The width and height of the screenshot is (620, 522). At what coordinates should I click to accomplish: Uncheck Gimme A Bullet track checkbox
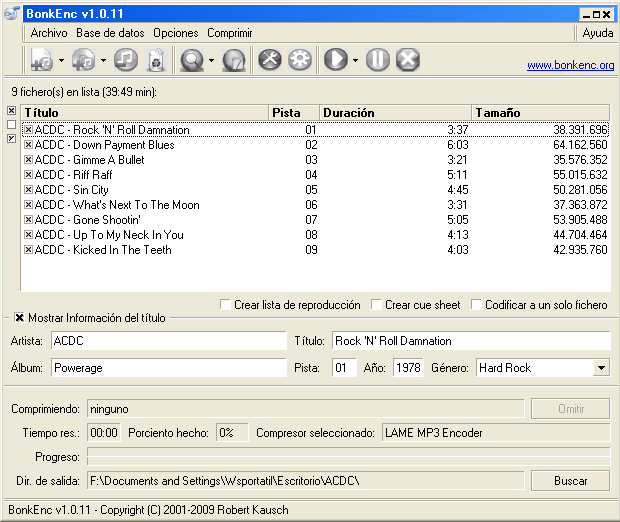click(x=28, y=160)
